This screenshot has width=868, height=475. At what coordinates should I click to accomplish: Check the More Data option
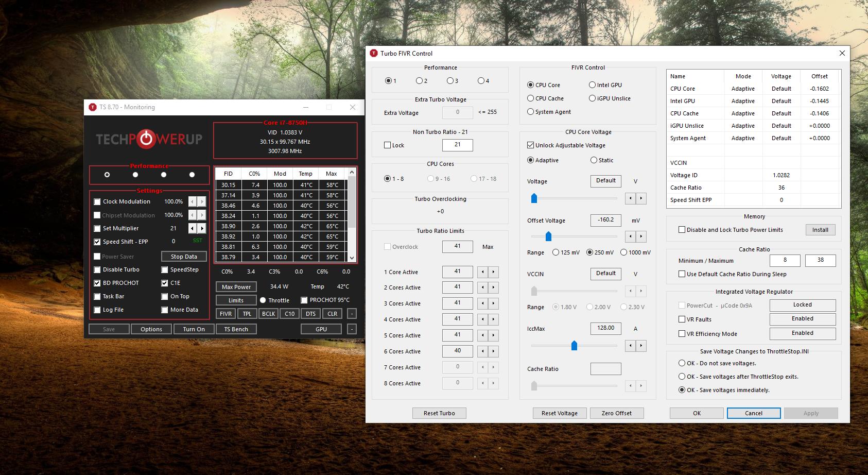[x=165, y=310]
